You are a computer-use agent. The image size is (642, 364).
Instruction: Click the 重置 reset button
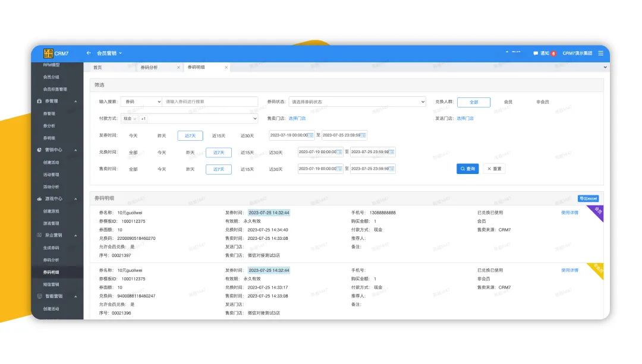click(x=494, y=169)
